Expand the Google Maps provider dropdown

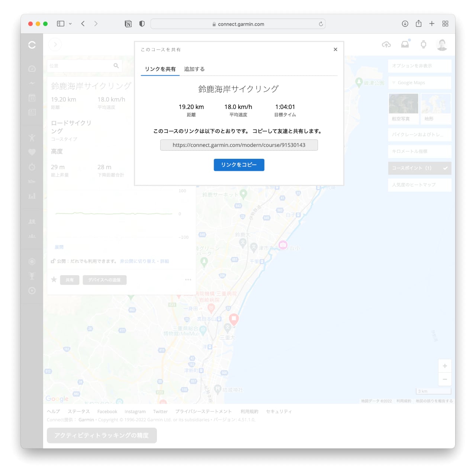pos(419,83)
